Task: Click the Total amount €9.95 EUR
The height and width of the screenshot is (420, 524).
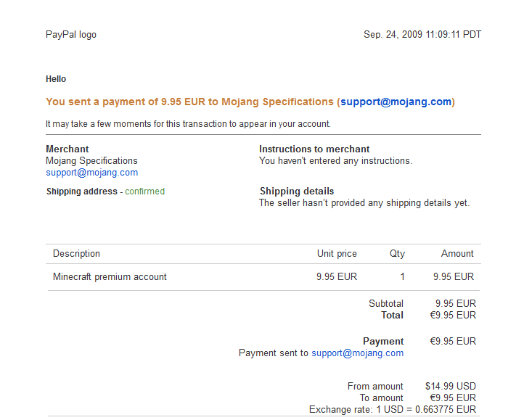Action: coord(453,316)
